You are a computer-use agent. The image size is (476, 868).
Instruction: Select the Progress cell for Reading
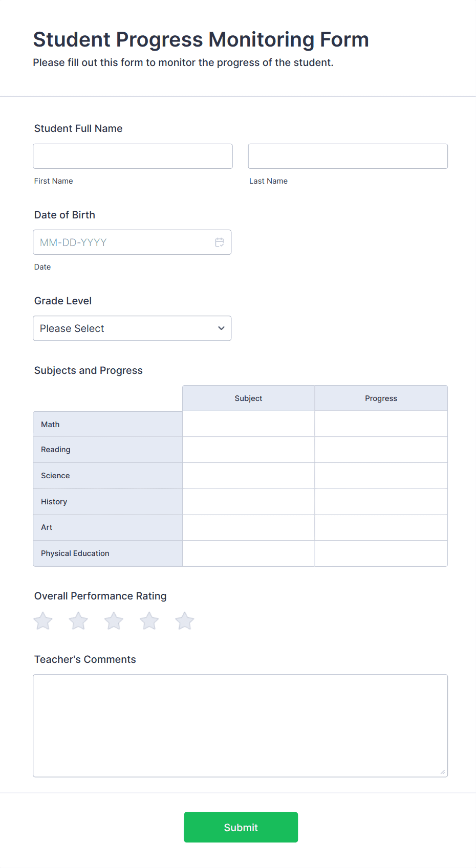(x=381, y=450)
